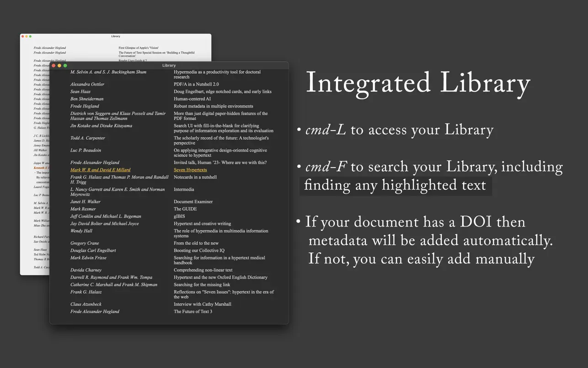The image size is (588, 368).
Task: Select Hypertext and creative writing entry
Action: [x=202, y=224]
